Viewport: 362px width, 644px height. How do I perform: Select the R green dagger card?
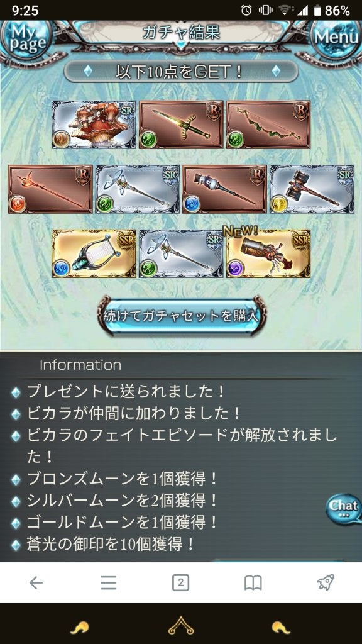181,125
